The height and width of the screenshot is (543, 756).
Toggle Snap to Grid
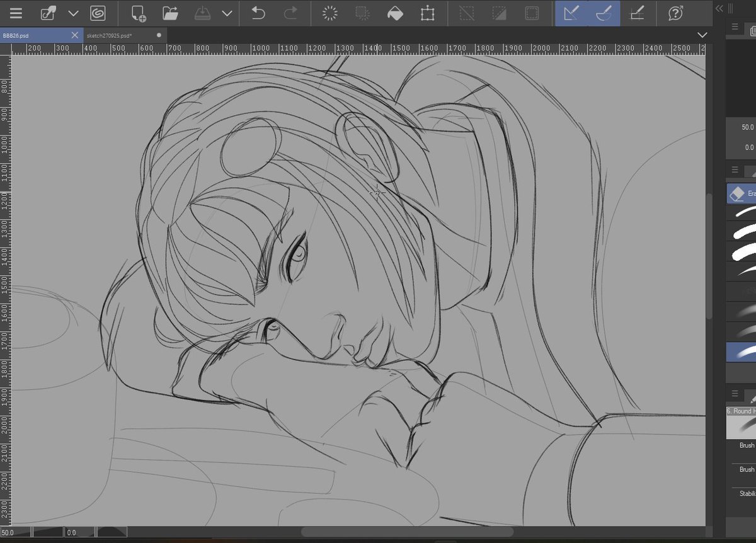637,13
